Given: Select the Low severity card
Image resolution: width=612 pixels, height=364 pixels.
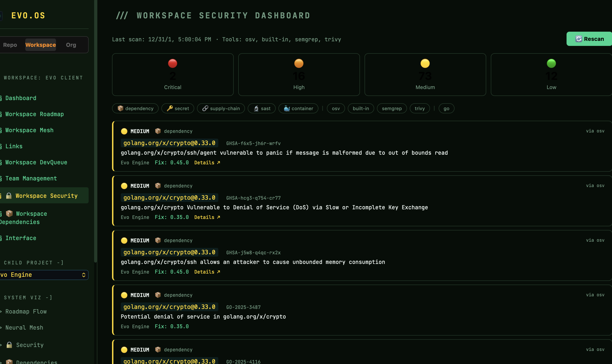Looking at the screenshot, I should tap(551, 75).
